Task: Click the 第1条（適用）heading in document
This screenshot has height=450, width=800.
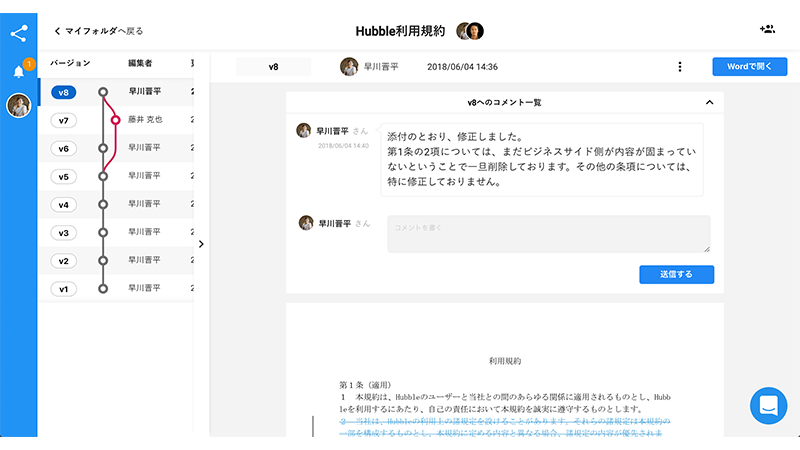Action: tap(365, 385)
